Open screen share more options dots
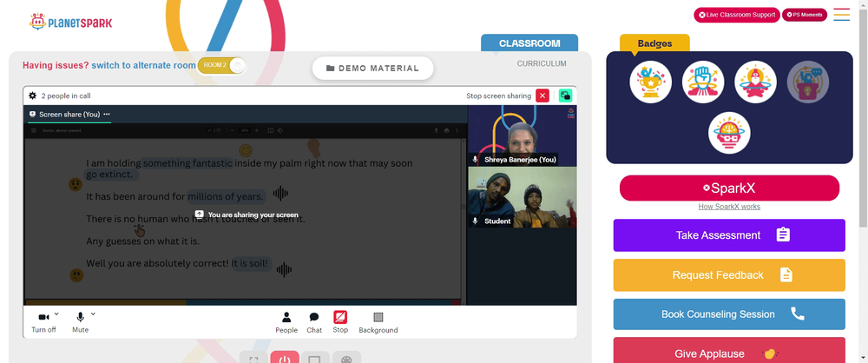 pyautogui.click(x=107, y=114)
